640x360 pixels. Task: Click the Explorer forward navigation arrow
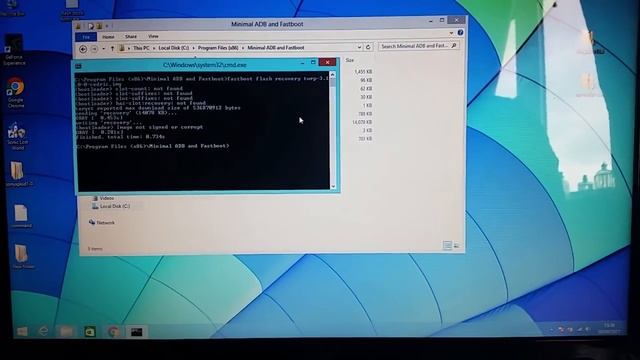click(94, 49)
